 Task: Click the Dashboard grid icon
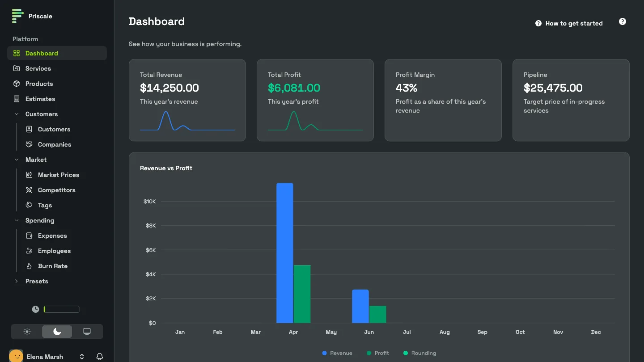[17, 53]
